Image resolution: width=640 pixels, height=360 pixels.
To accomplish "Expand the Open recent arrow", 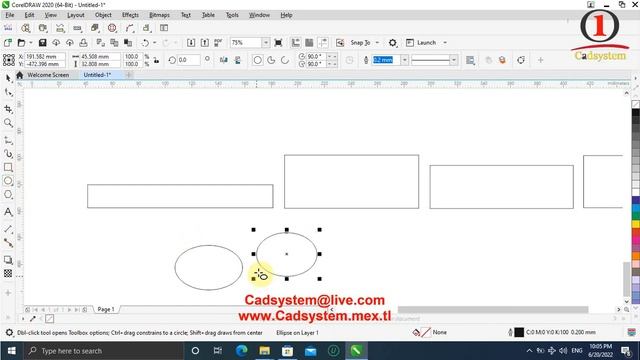I will (x=31, y=42).
